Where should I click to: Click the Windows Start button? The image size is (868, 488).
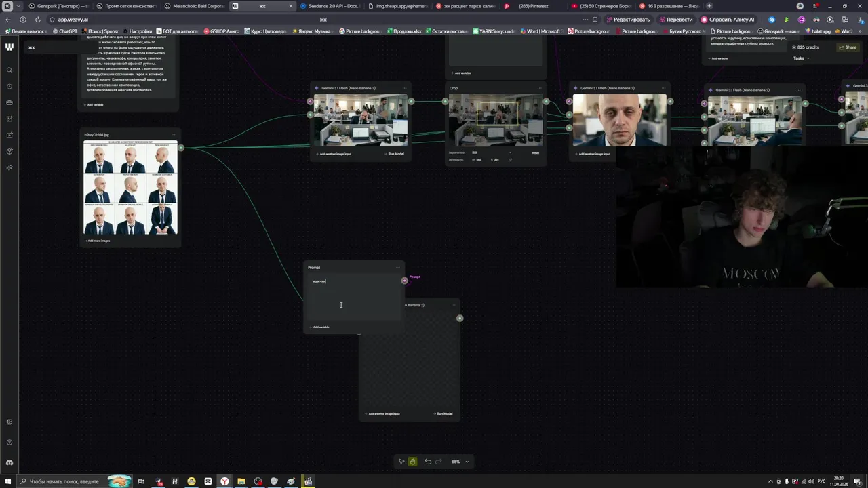(7, 481)
